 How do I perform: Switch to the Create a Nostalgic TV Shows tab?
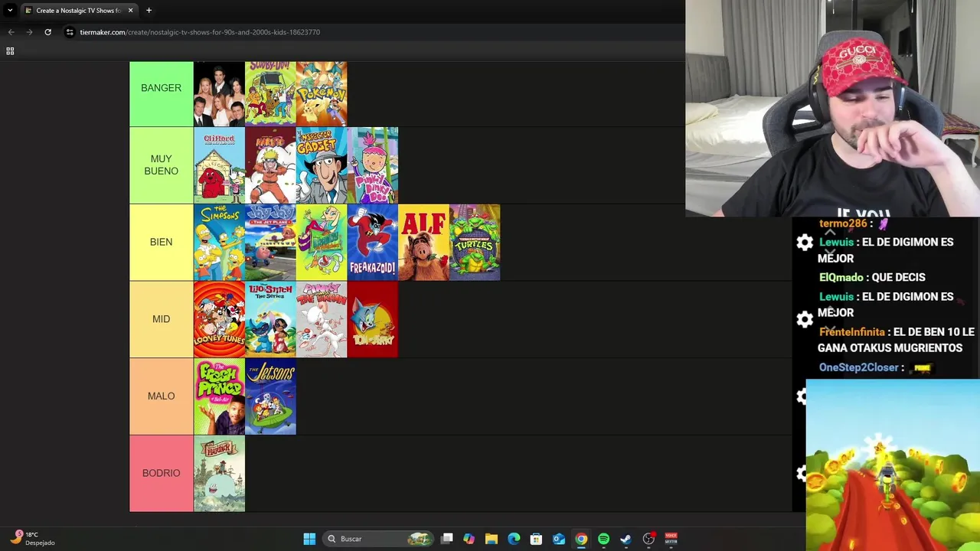pyautogui.click(x=79, y=11)
